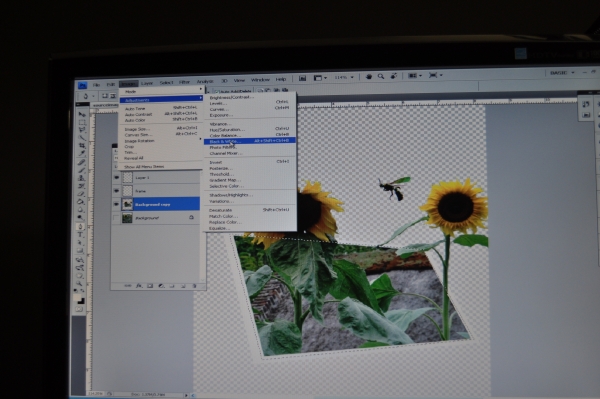
Task: Choose Black & White adjustment
Action: click(249, 141)
